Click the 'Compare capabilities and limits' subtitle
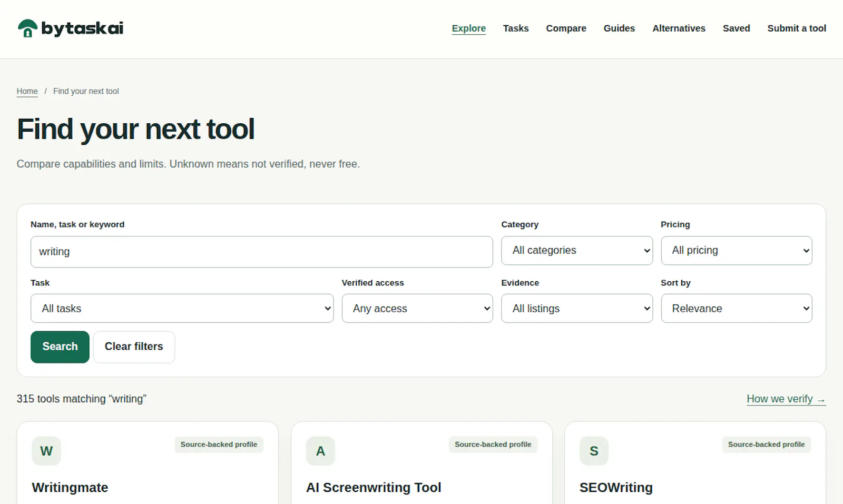 point(188,164)
